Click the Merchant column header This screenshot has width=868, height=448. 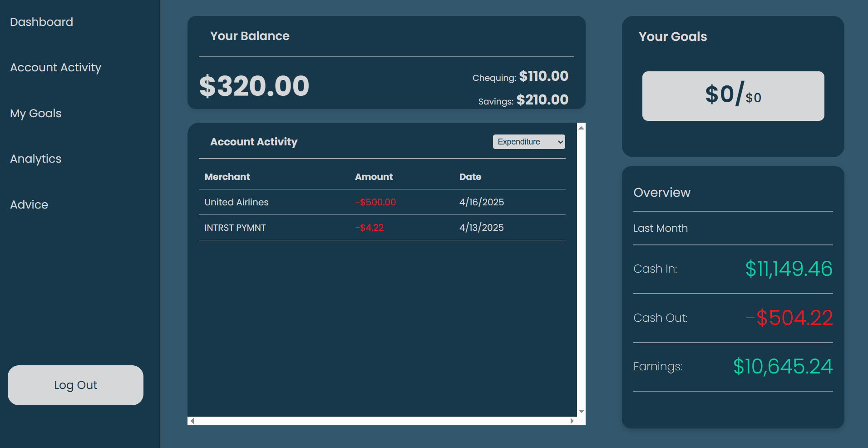coord(227,177)
